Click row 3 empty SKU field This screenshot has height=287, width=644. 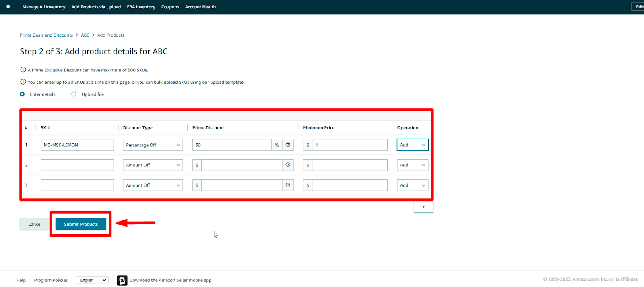coord(77,185)
